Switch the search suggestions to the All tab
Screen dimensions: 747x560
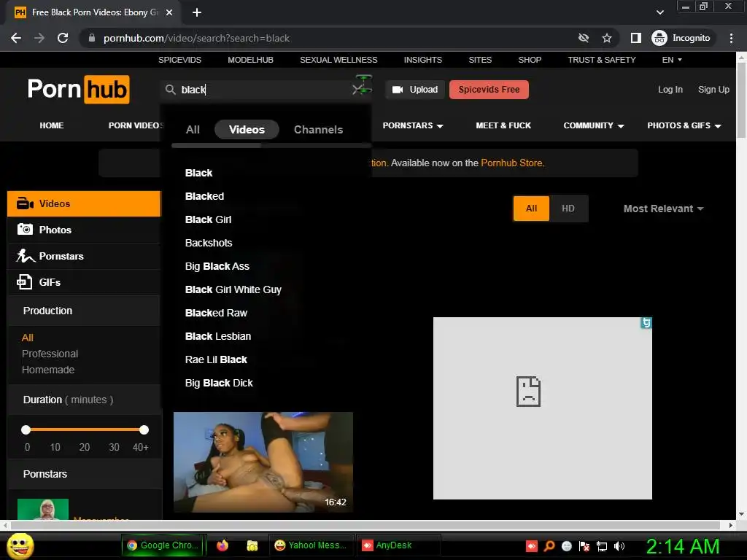[193, 130]
